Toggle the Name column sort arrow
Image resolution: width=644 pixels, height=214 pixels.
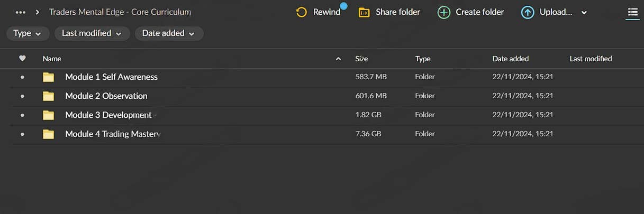point(339,59)
